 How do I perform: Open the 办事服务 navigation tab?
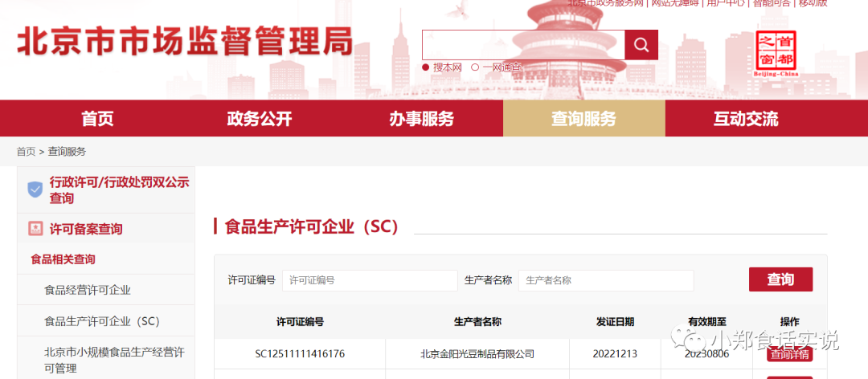[421, 118]
